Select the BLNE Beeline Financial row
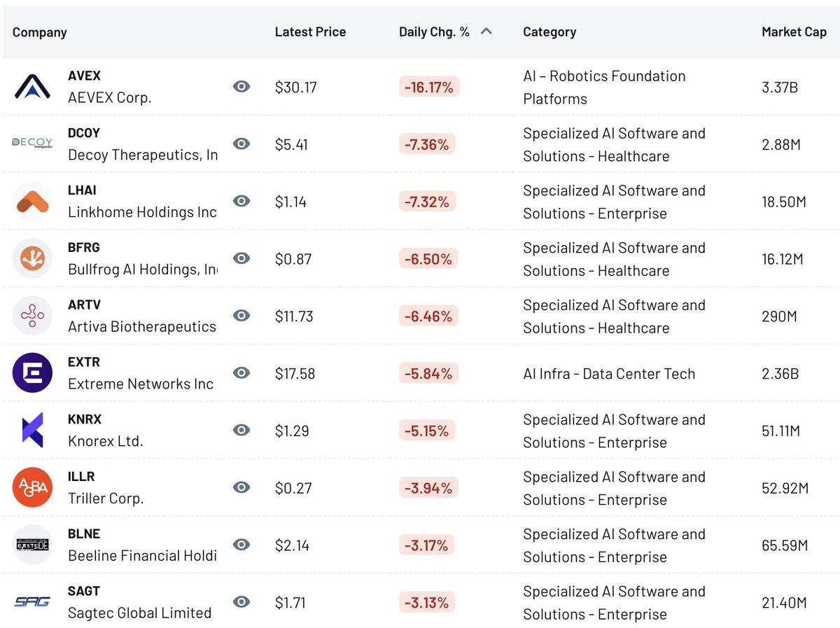Screen dimensions: 840x628 pyautogui.click(x=420, y=545)
